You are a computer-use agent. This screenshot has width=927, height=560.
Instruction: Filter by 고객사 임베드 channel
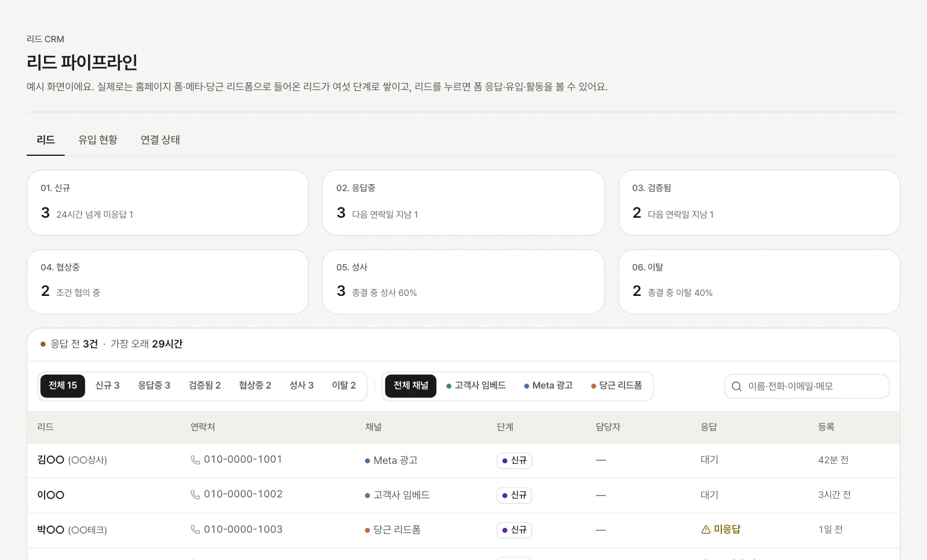(476, 386)
